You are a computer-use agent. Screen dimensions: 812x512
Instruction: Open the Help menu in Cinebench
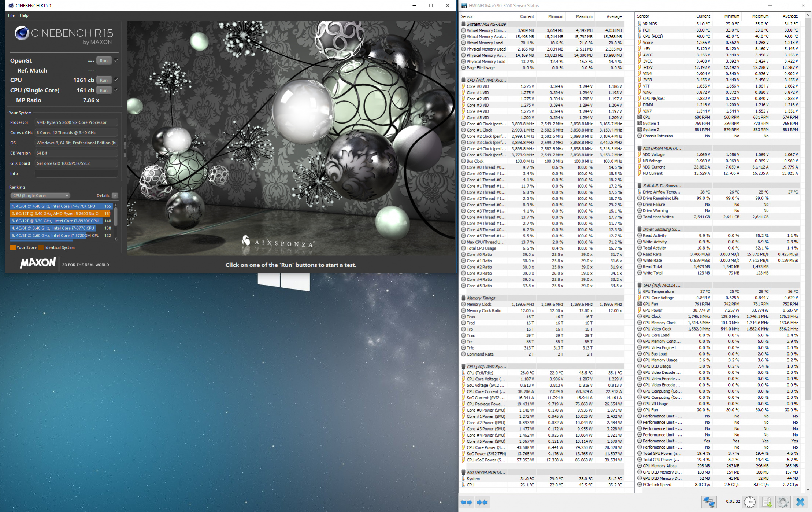(24, 15)
